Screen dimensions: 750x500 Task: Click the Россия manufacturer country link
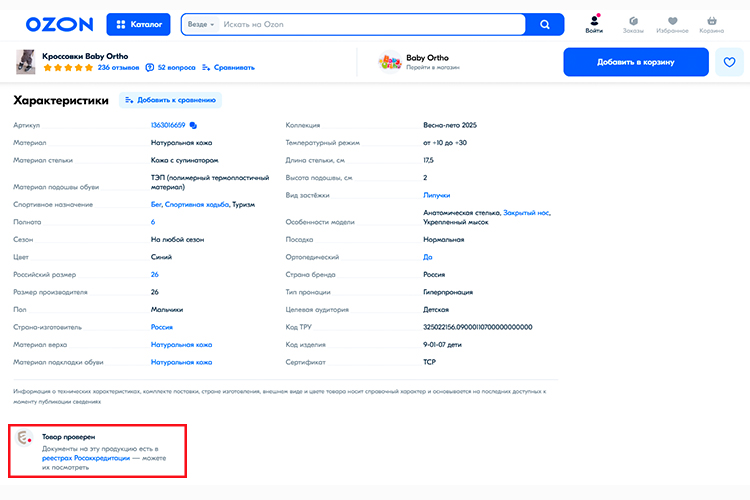(162, 327)
